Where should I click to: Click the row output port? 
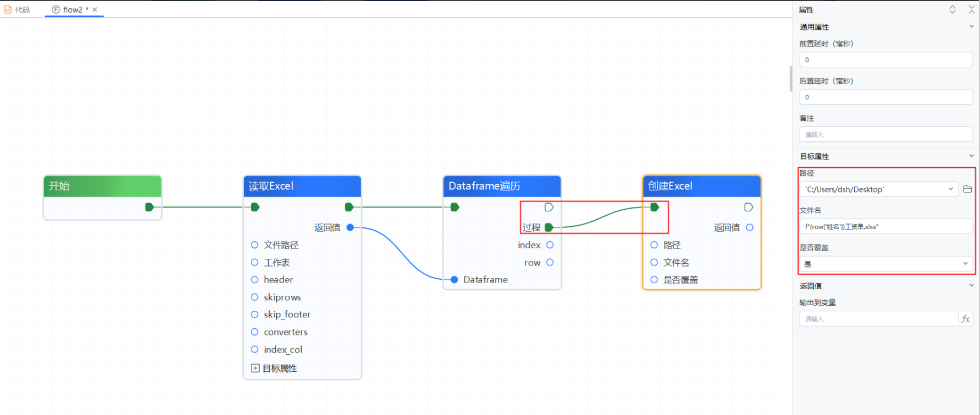point(550,263)
